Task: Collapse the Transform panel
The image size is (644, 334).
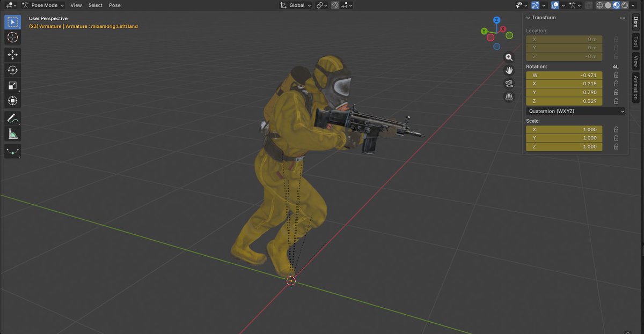Action: coord(528,18)
